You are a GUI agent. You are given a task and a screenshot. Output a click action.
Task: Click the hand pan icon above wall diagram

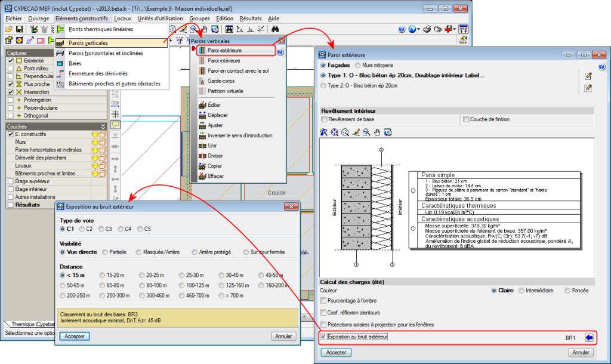[377, 132]
